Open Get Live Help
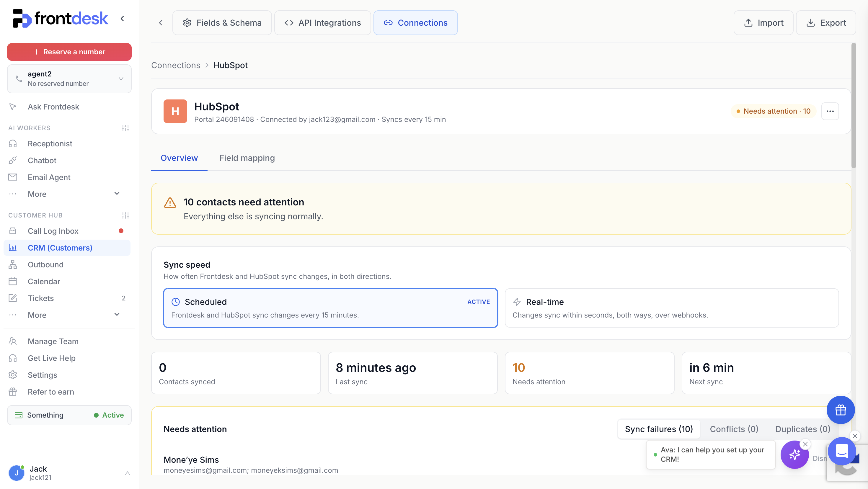The width and height of the screenshot is (868, 489). coord(52,358)
